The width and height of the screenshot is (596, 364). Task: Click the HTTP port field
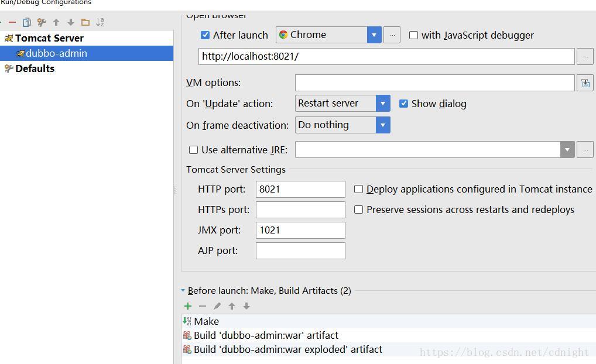(x=300, y=189)
